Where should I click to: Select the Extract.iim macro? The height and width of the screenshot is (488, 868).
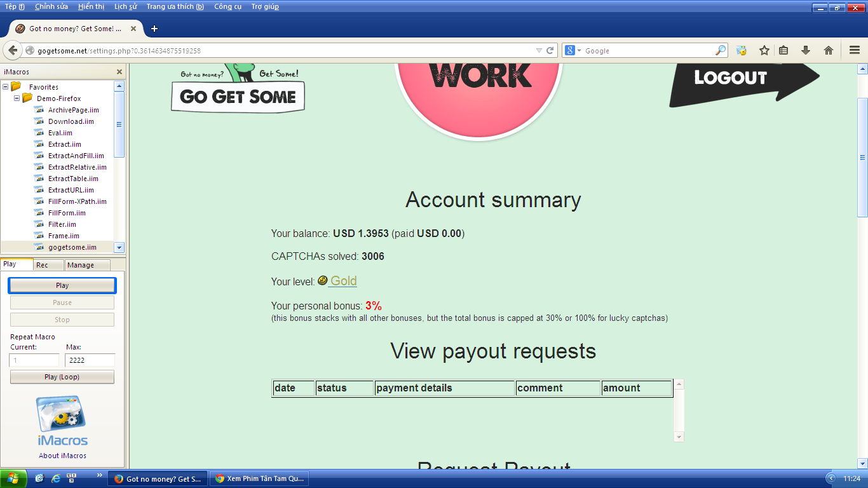[x=65, y=144]
